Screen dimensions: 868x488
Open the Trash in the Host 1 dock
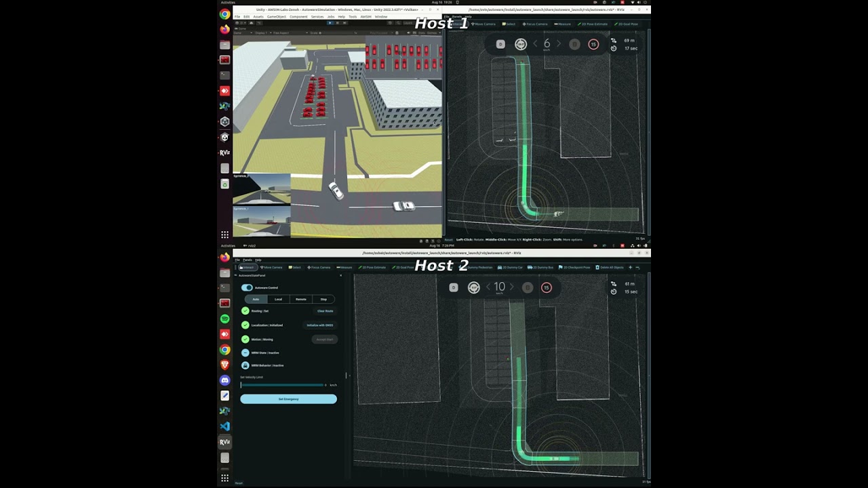pyautogui.click(x=224, y=184)
